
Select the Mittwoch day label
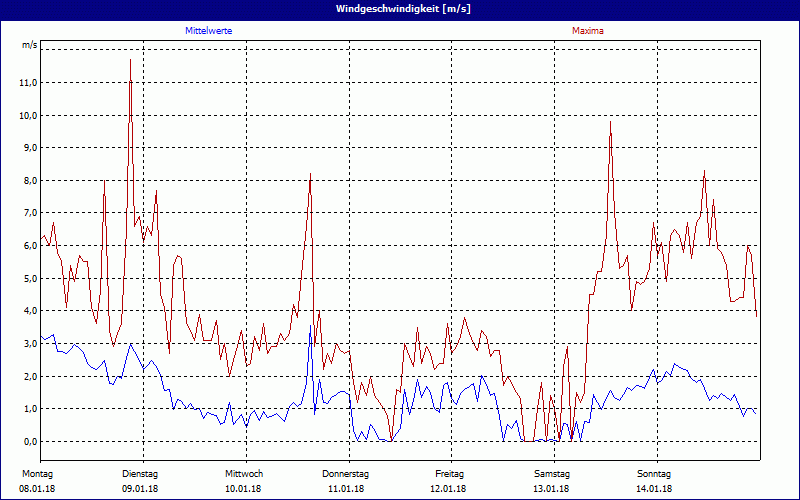click(x=243, y=473)
